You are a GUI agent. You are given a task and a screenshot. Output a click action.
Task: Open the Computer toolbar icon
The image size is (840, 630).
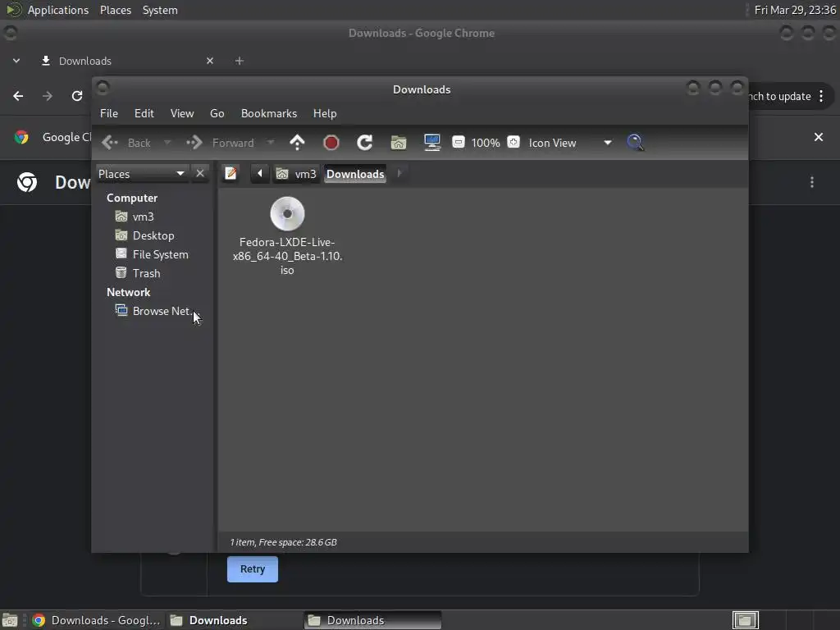tap(431, 143)
